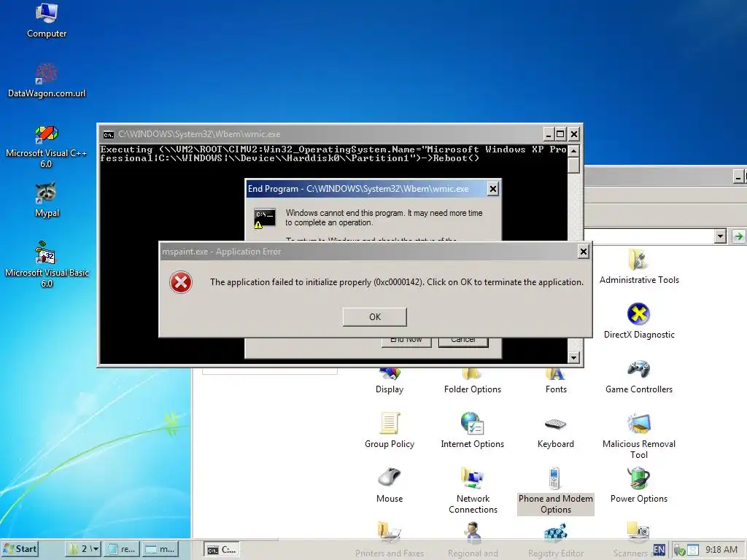Viewport: 747px width, 560px height.
Task: Close the wmic.exe console window
Action: tap(574, 134)
